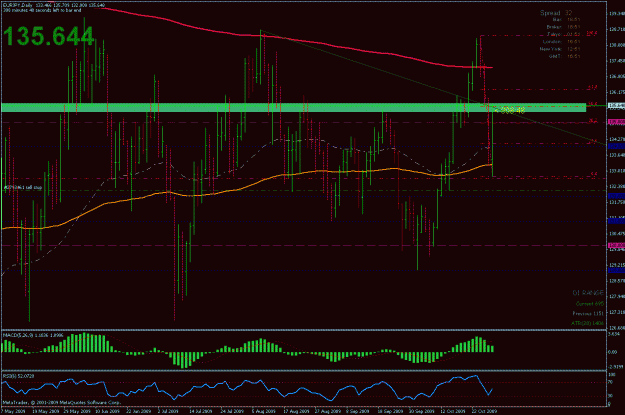
Task: Click the MACD histogram bars
Action: [247, 350]
